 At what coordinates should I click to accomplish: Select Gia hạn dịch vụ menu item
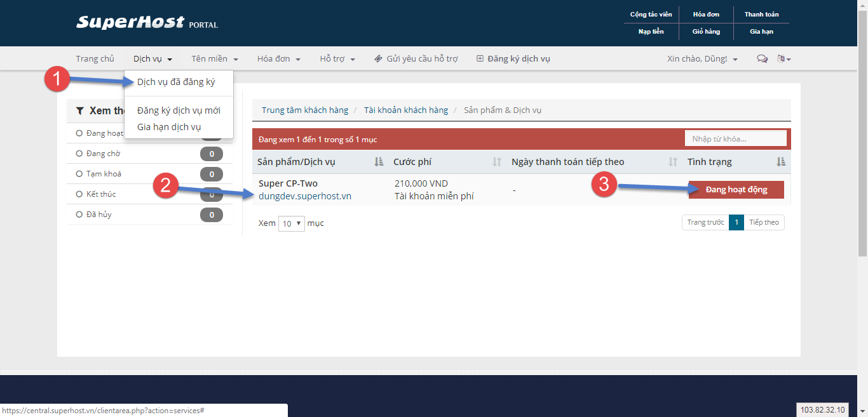click(169, 127)
